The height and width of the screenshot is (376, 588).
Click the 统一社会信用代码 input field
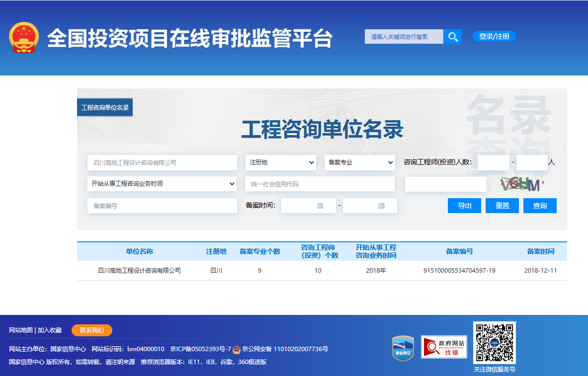point(320,184)
